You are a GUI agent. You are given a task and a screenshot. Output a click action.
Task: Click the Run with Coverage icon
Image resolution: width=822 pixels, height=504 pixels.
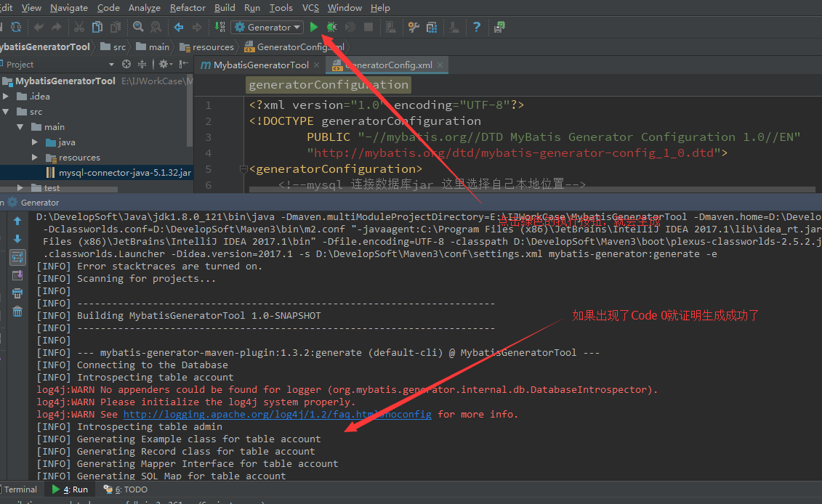click(x=350, y=28)
